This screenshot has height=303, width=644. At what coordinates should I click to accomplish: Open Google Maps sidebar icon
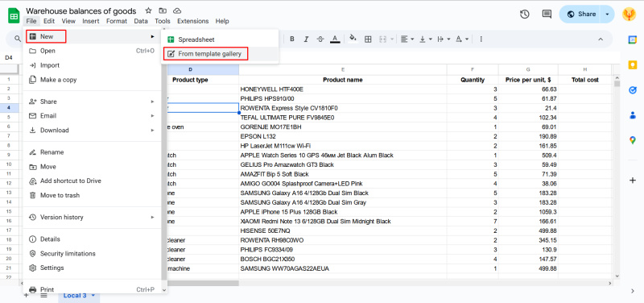click(x=633, y=140)
